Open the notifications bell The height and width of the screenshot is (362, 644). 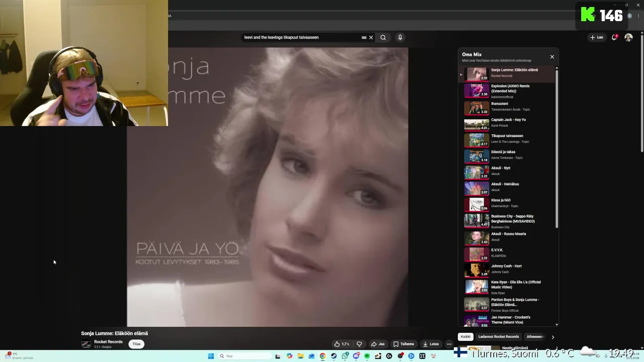[614, 37]
